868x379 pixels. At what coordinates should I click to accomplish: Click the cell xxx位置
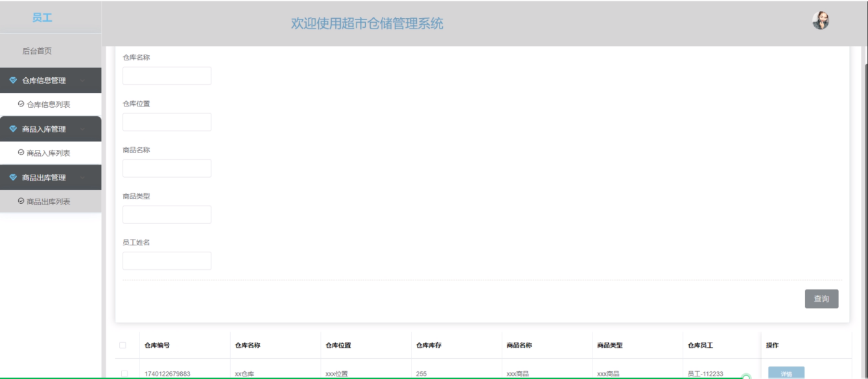click(336, 374)
